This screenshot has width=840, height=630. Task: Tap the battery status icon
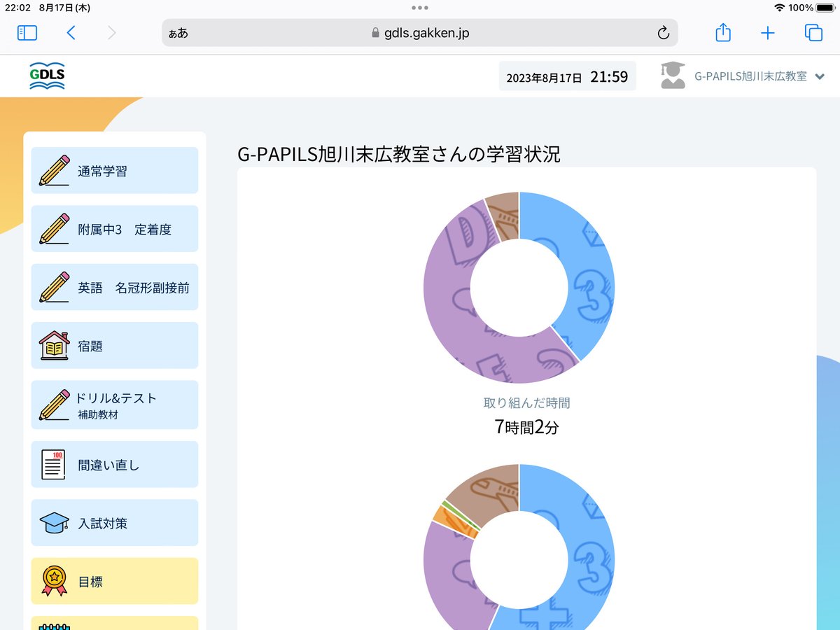tap(825, 8)
